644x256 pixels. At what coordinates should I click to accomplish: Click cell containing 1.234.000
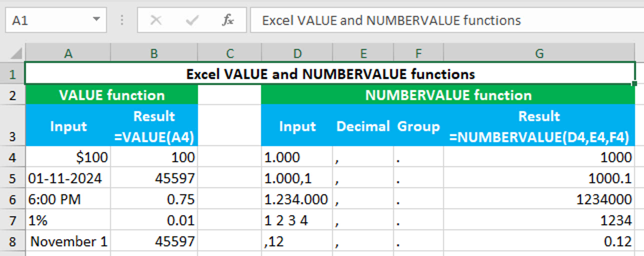tap(297, 199)
